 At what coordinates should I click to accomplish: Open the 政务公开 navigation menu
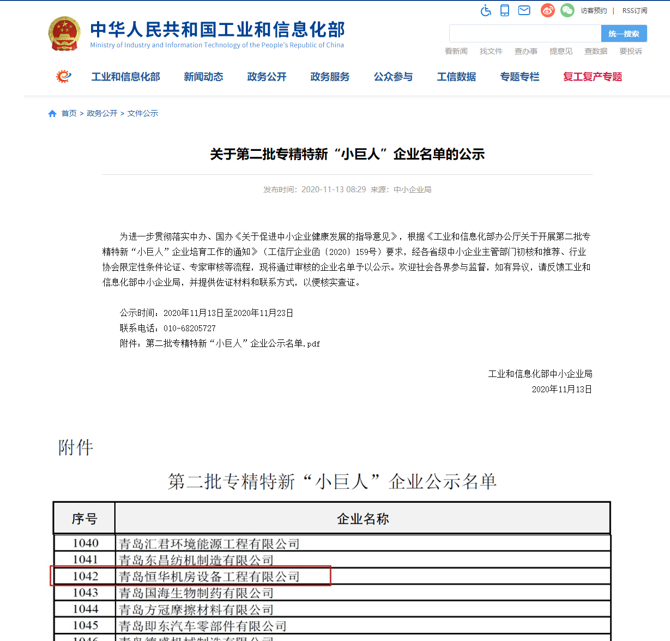click(267, 77)
